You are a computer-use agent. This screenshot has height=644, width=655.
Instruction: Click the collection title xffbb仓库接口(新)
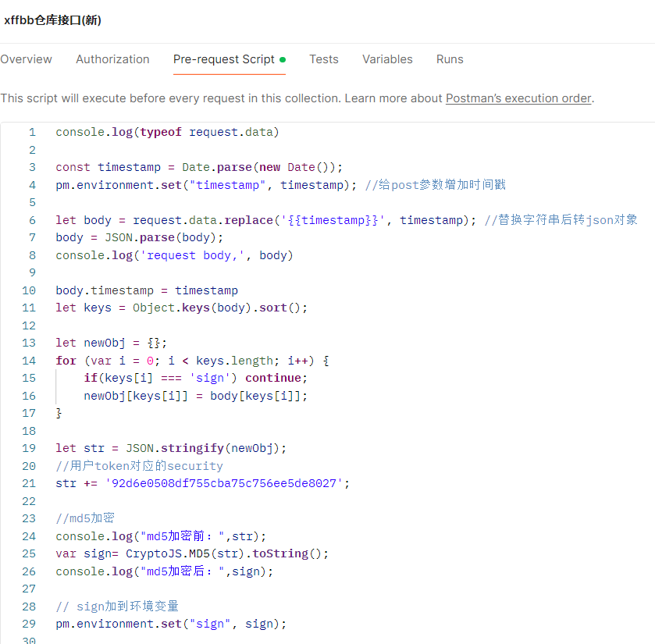click(x=52, y=20)
